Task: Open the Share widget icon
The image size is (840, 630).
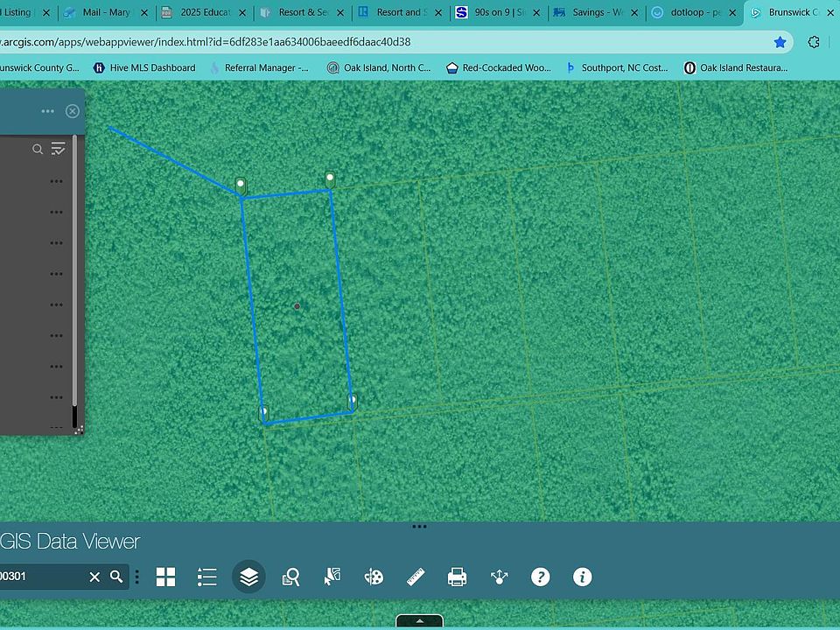Action: 499,577
